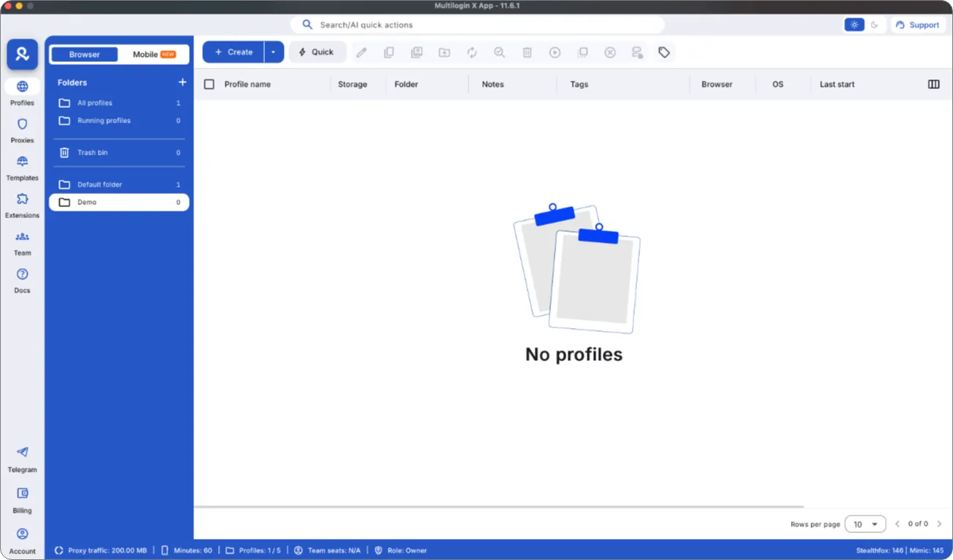Open the Proxies section in sidebar
Viewport: 953px width, 560px height.
22,131
